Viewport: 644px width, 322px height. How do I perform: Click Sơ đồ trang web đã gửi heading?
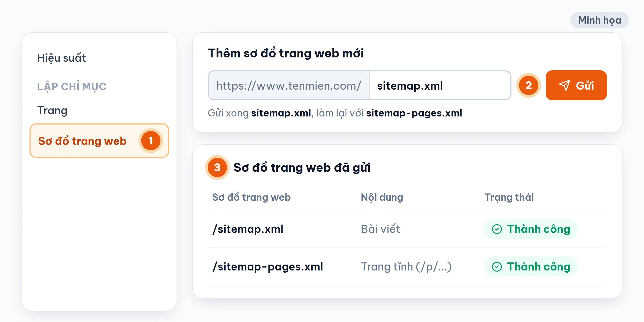302,167
